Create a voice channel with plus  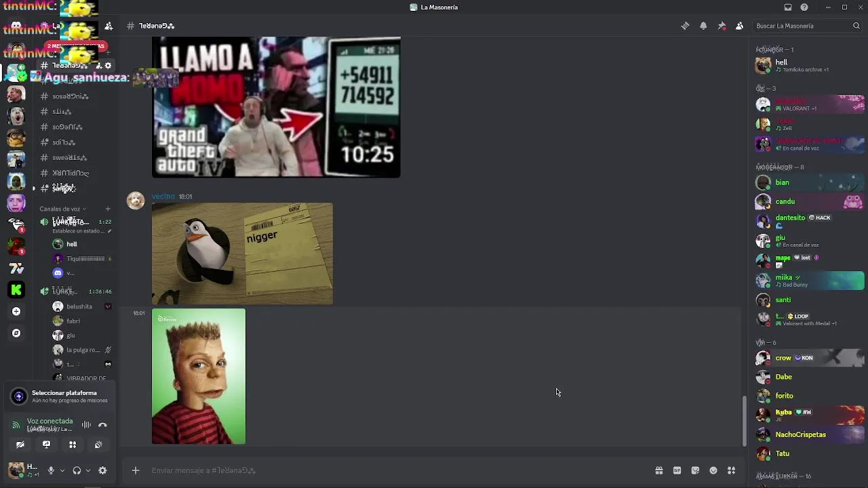[108, 209]
